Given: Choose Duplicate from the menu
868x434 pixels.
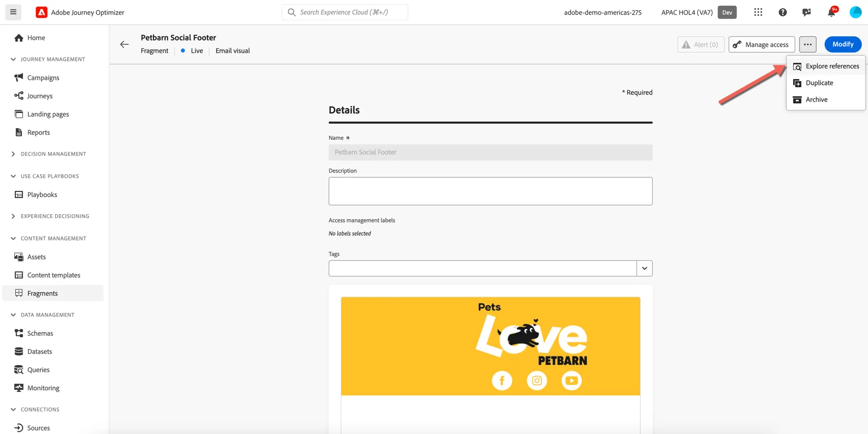Looking at the screenshot, I should (826, 83).
